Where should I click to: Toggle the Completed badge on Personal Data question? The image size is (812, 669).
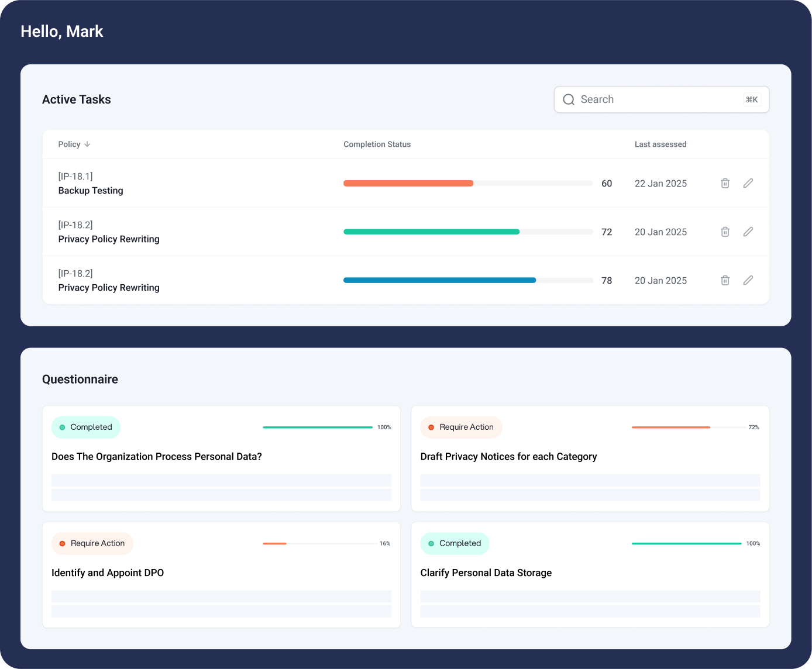coord(86,427)
